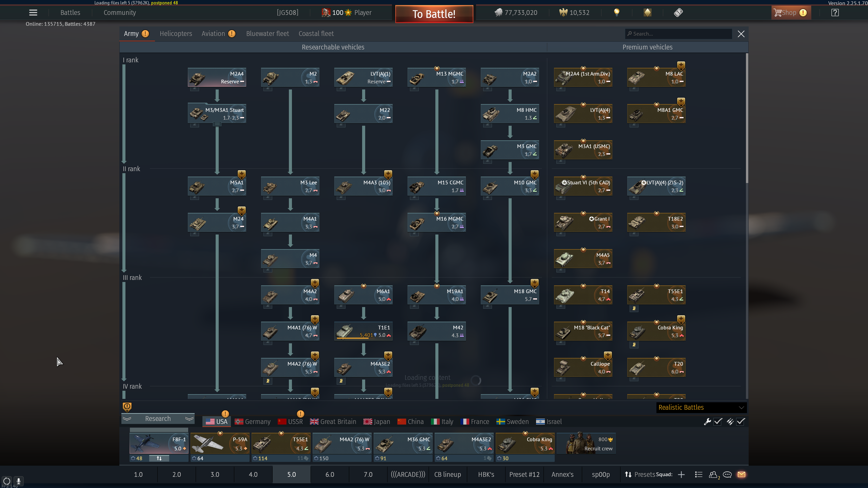Open the mail inbox envelope icon

coord(741,474)
